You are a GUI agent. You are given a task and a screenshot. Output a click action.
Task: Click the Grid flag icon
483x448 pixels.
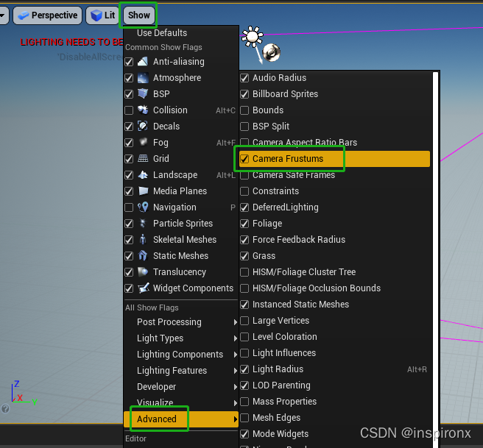pos(143,158)
